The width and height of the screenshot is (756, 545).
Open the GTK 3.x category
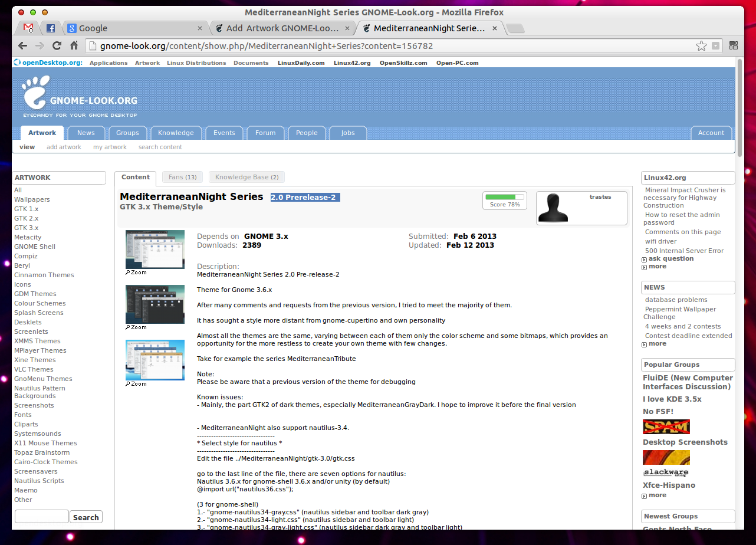(26, 228)
